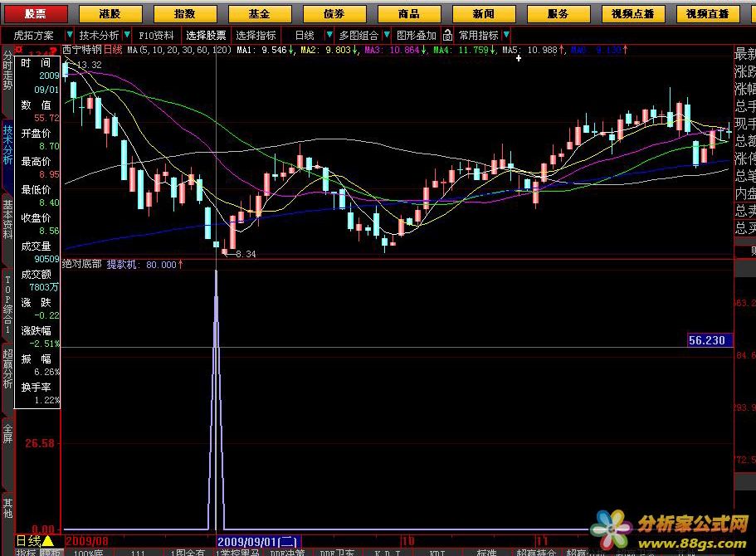Viewport: 756px width, 556px height.
Task: Click the red 股票 button
Action: 35,14
